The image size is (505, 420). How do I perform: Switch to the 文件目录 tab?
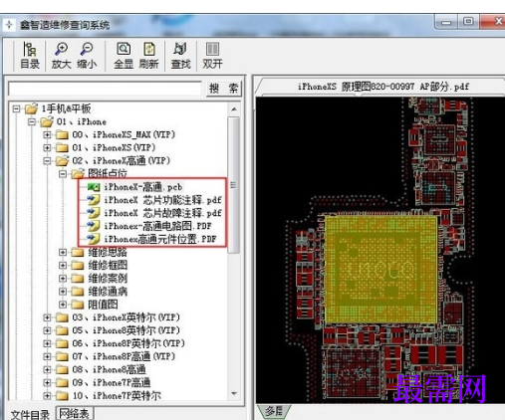tap(30, 414)
